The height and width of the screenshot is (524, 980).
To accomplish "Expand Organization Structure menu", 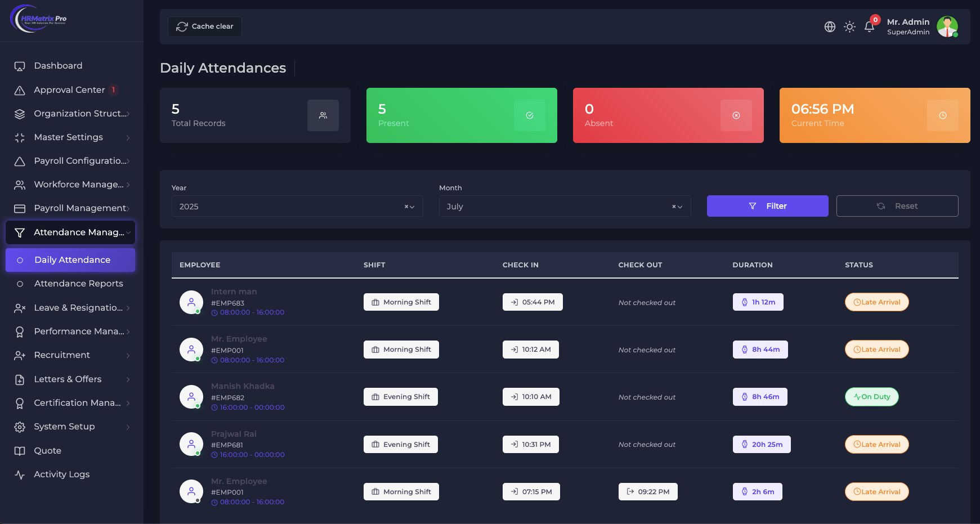I will pyautogui.click(x=71, y=114).
